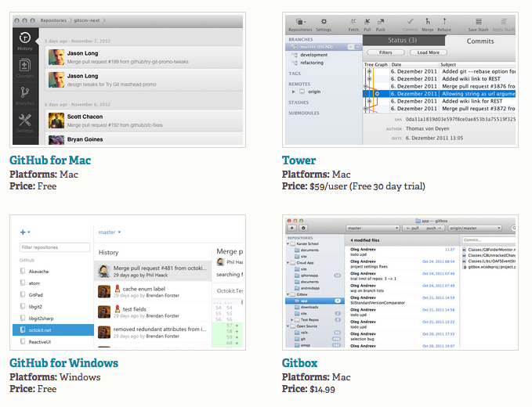The image size is (532, 407).
Task: Open the Branches panel in GitHub for Mac
Action: 25,95
